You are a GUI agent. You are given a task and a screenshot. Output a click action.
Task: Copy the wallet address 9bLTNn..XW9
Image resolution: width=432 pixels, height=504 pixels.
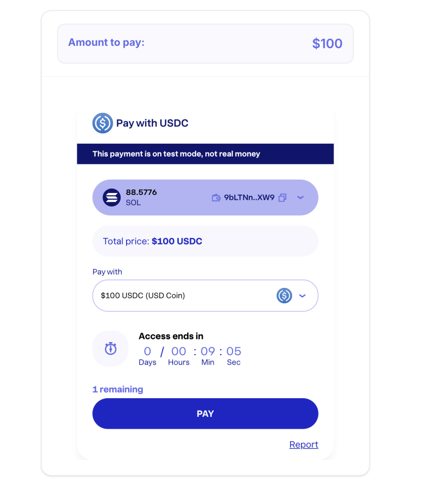tap(282, 198)
